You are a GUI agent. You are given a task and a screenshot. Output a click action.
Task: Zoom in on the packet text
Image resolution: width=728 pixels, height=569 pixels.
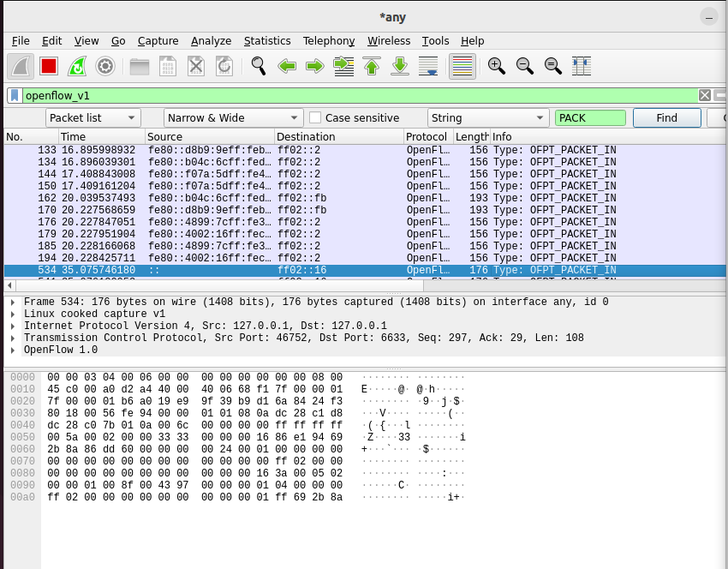click(496, 67)
